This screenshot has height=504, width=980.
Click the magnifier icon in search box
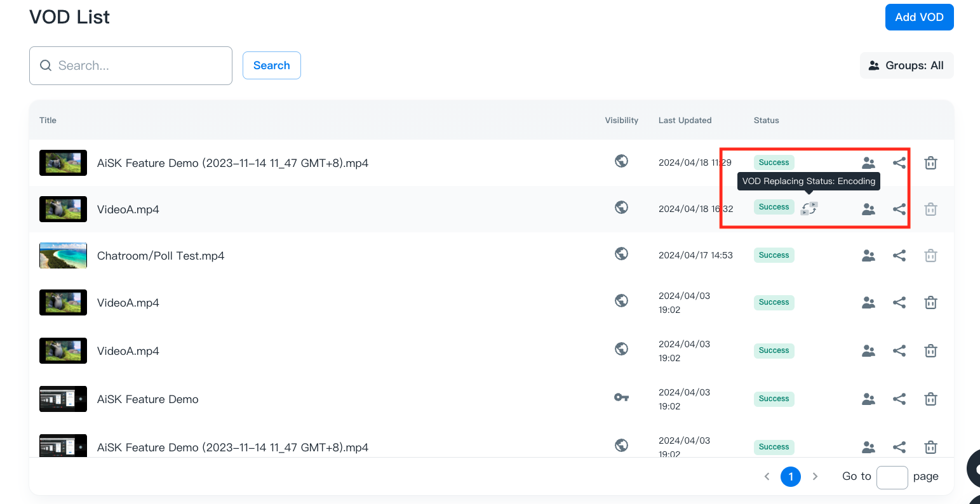point(46,65)
